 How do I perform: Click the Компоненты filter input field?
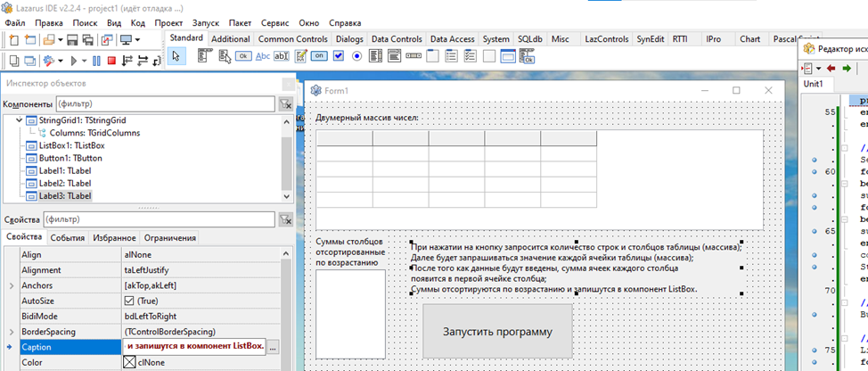pyautogui.click(x=165, y=104)
